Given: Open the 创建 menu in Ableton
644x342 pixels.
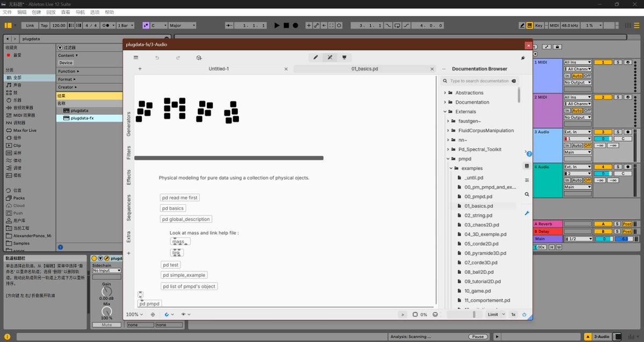Looking at the screenshot, I should 36,12.
